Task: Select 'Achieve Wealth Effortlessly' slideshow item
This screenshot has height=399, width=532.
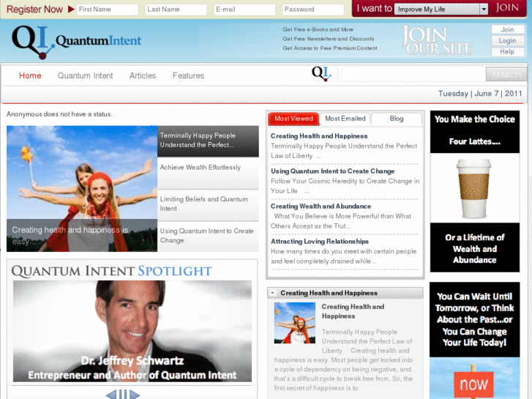Action: [208, 174]
